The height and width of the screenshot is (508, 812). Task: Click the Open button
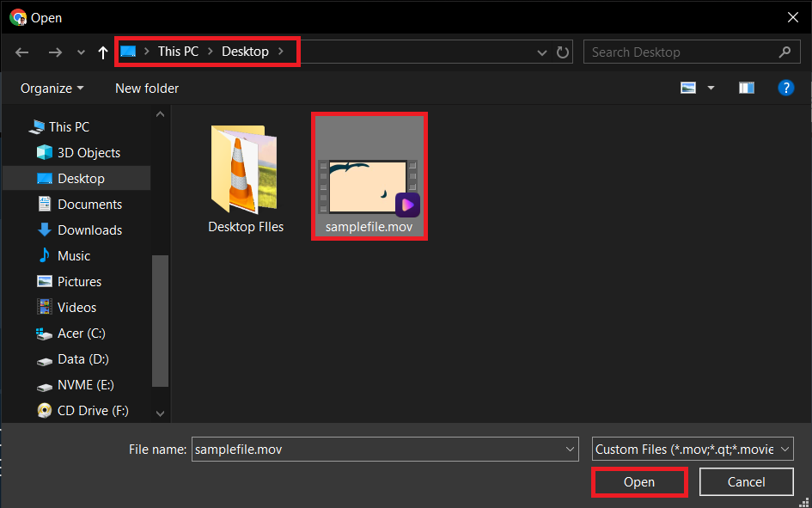pos(639,481)
